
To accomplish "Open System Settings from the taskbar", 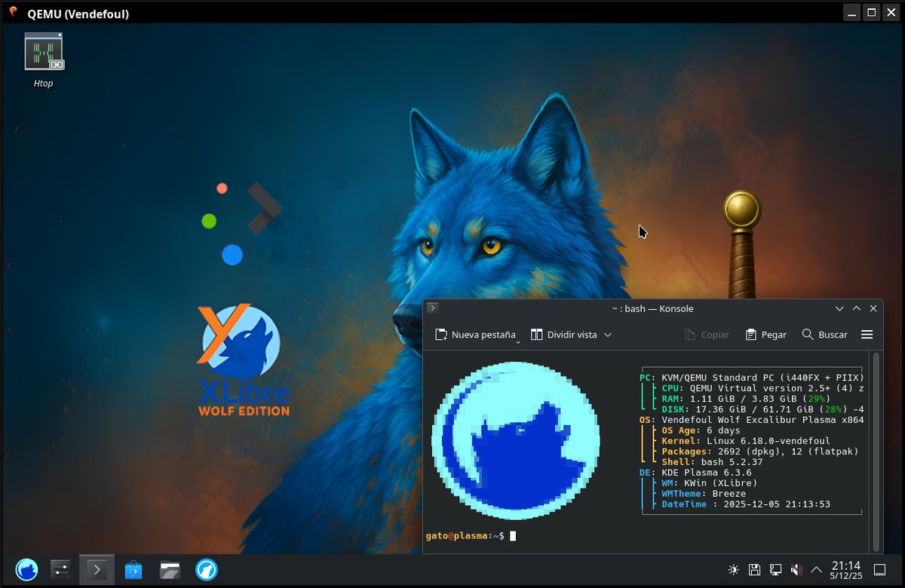I will click(60, 569).
